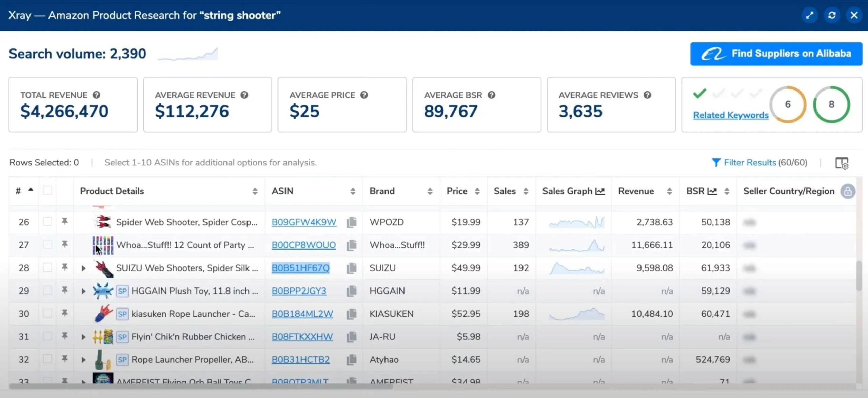Pin row 30 KIASUKEN product
Screen dimensions: 868x398
pos(64,313)
